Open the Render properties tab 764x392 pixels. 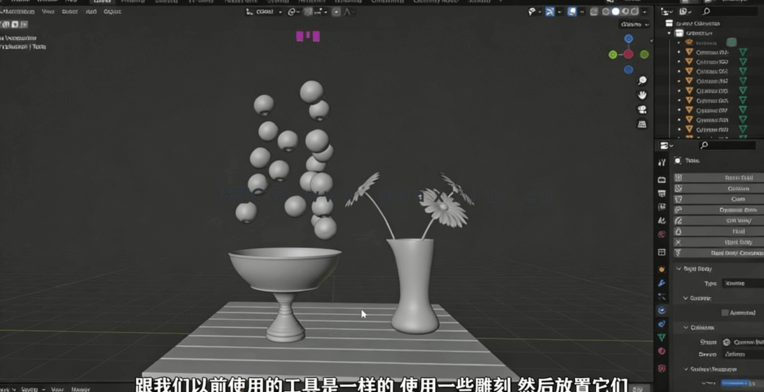(661, 180)
